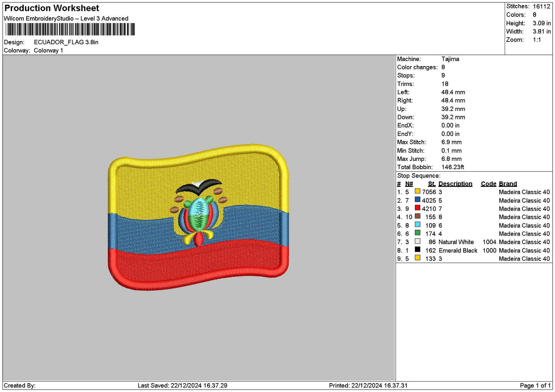Click the 'Last Saved: 22/12/2024 16.37.29' text
555x392 pixels.
[182, 386]
